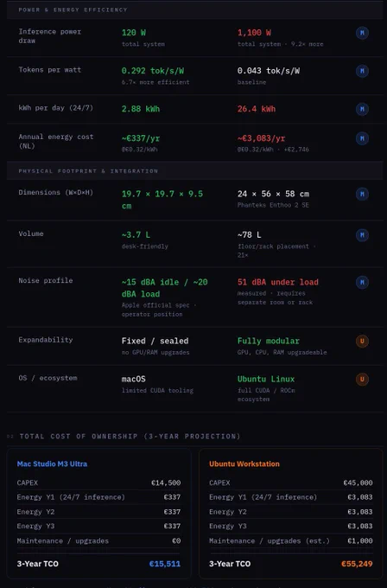Screen dimensions: 387x588
Task: Open the Mac Studio M3 Ultra card title
Action: coord(52,463)
